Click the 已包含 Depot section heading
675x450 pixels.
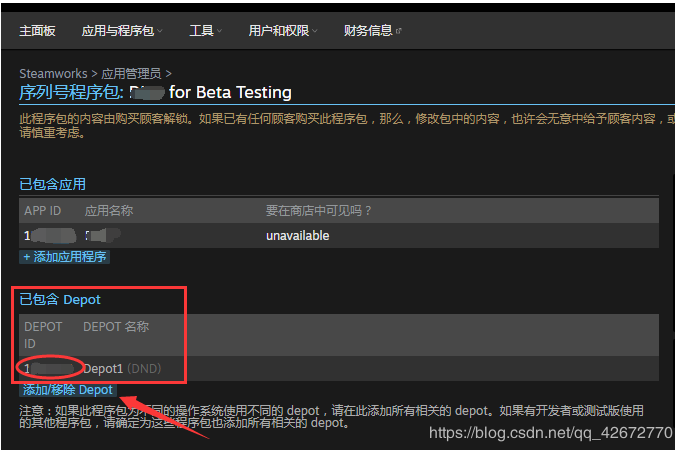point(60,299)
